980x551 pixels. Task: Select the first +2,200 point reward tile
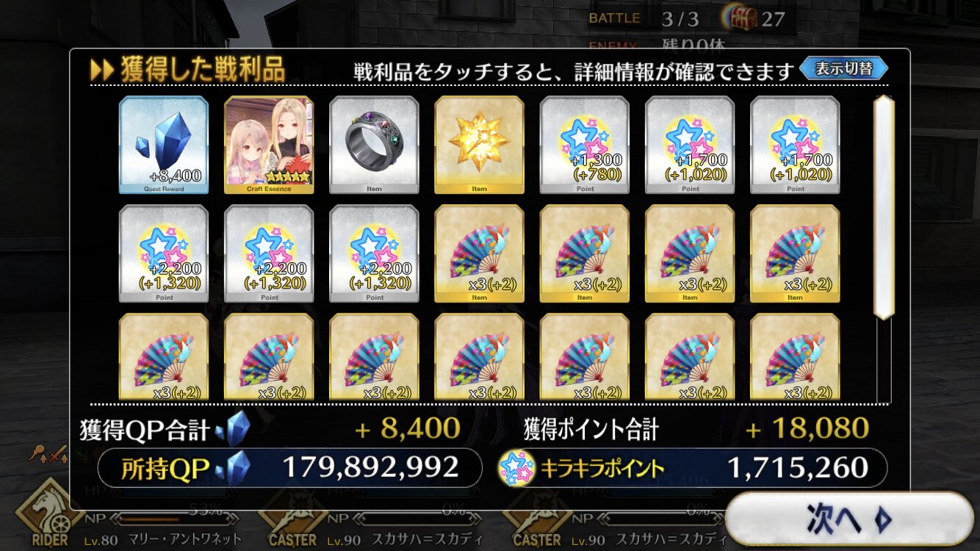click(x=164, y=253)
